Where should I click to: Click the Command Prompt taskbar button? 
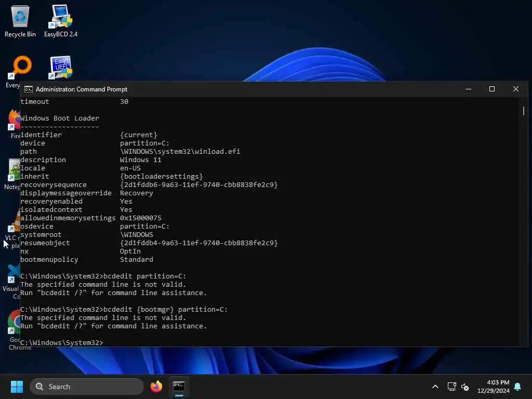(179, 387)
